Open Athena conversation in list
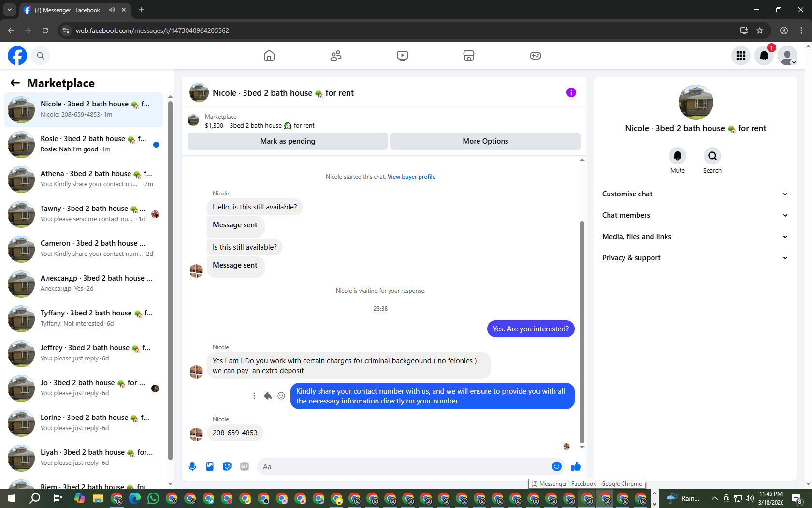Viewport: 812px width, 508px height. pos(83,179)
